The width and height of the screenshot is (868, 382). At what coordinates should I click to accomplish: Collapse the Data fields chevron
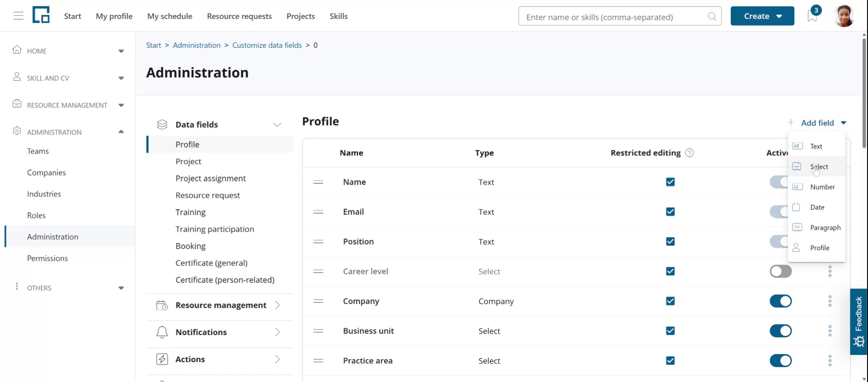[x=277, y=125]
